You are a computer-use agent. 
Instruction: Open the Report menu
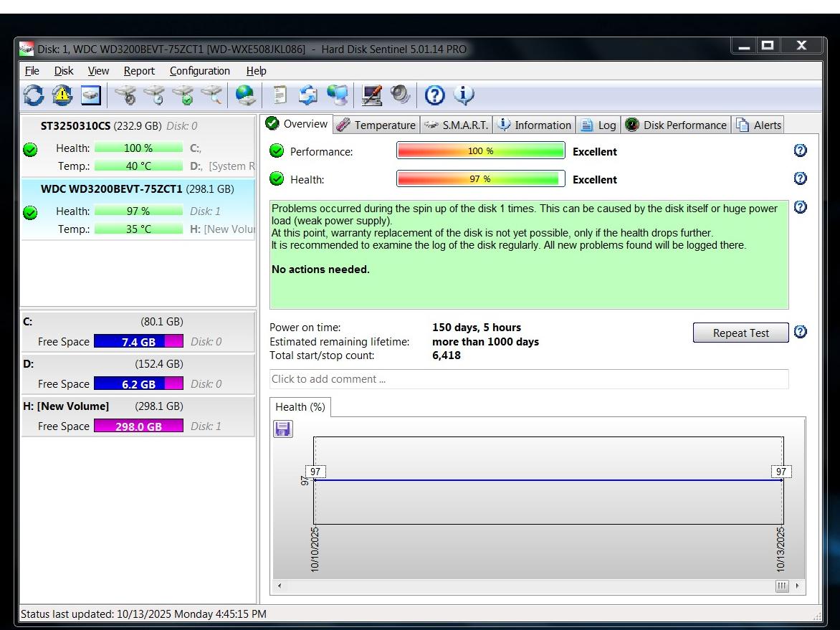(139, 71)
